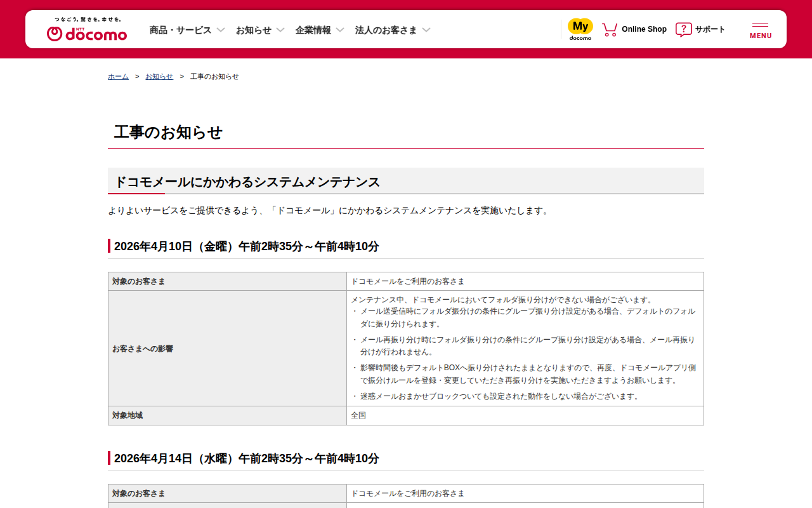Expand the 商品・サービス chevron
Screen dimensions: 812x508
coord(221,30)
